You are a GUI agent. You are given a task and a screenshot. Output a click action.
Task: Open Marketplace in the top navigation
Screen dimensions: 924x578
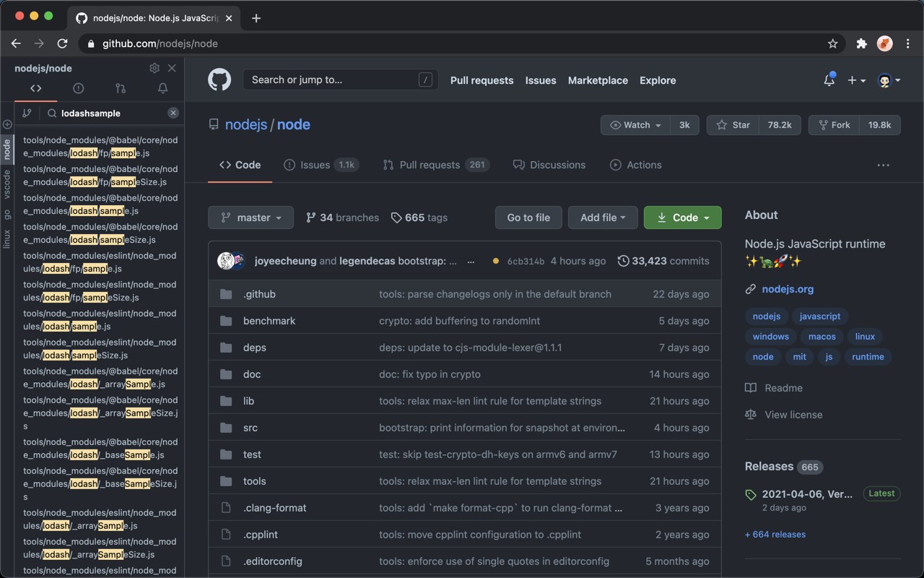[x=598, y=80]
